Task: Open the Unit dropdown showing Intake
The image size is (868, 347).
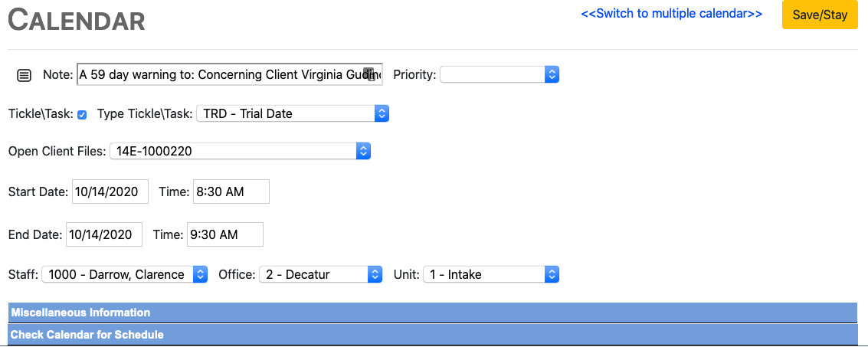Action: pos(490,273)
